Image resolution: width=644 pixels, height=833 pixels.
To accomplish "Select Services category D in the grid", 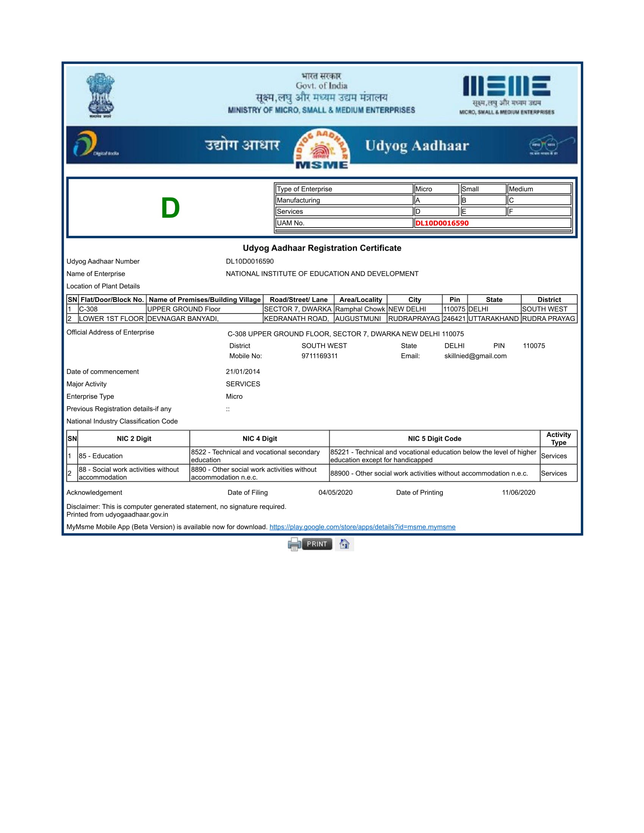I will pyautogui.click(x=436, y=211).
